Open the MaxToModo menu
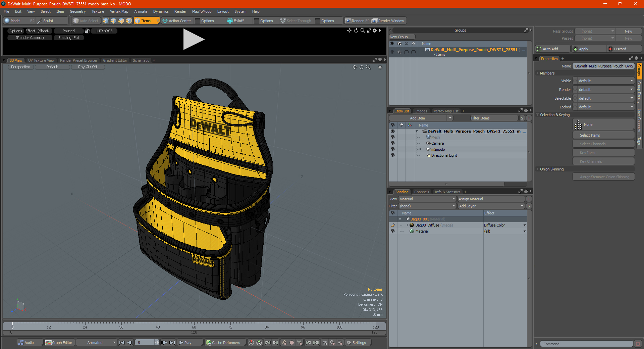 pyautogui.click(x=202, y=11)
